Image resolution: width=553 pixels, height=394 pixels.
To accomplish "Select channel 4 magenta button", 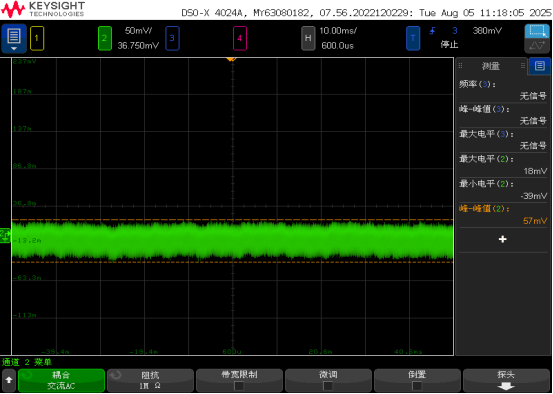I will pyautogui.click(x=240, y=38).
